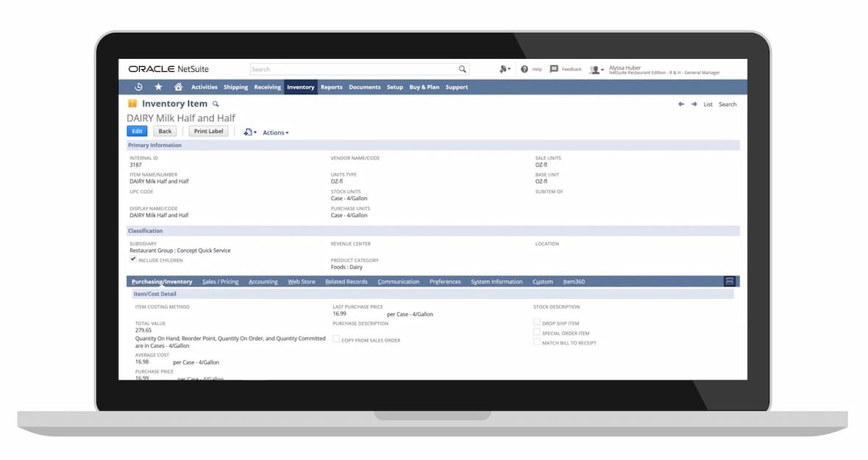Go to previous record with left arrow
The image size is (868, 460).
pos(681,104)
